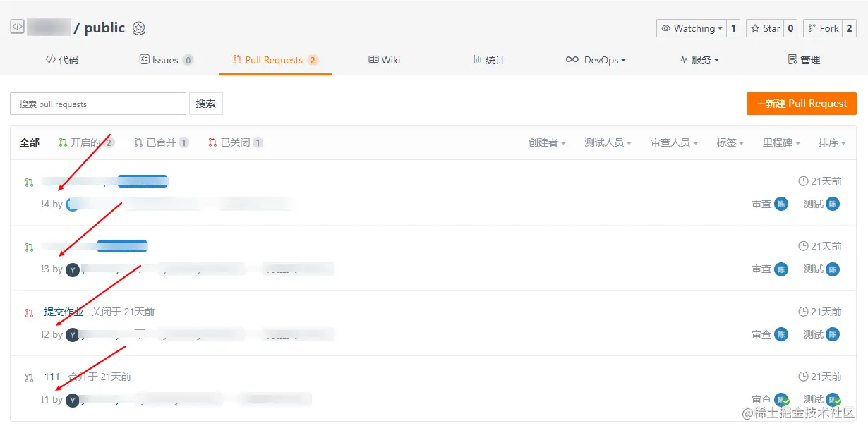The image size is (868, 433).
Task: Click the closed PR icon beside 提交作业
Action: [x=29, y=312]
